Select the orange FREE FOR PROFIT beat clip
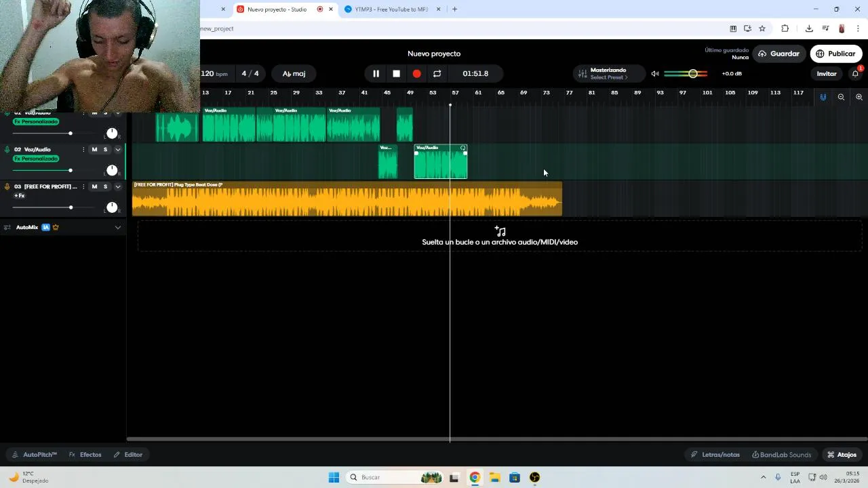 point(347,199)
